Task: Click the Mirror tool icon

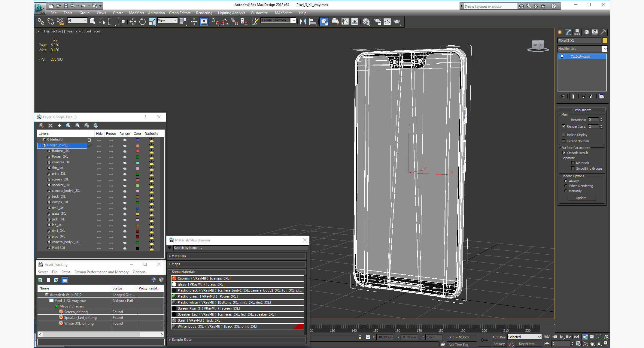Action: [303, 21]
